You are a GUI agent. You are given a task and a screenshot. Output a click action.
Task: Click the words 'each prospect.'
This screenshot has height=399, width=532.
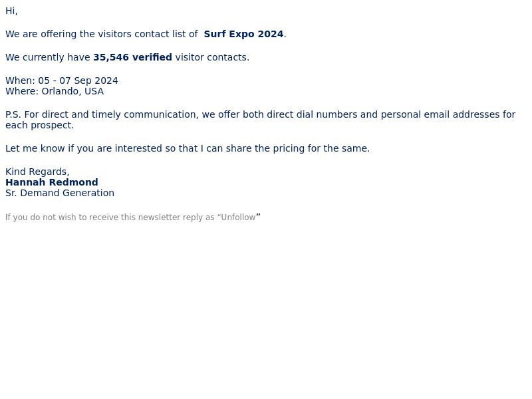[x=39, y=125]
